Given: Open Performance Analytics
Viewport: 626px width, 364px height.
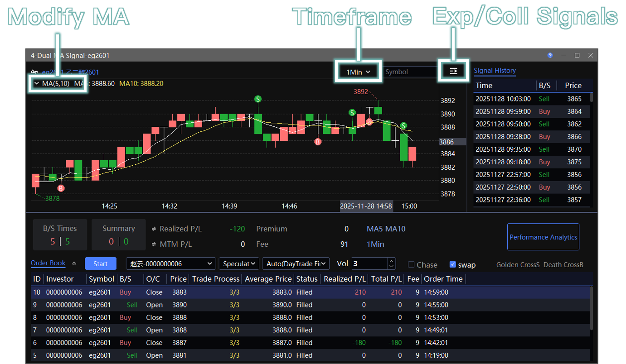Looking at the screenshot, I should (x=543, y=237).
